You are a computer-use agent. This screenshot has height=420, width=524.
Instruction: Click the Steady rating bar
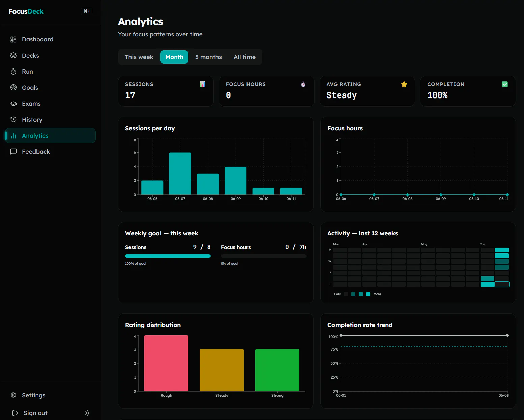(222, 370)
